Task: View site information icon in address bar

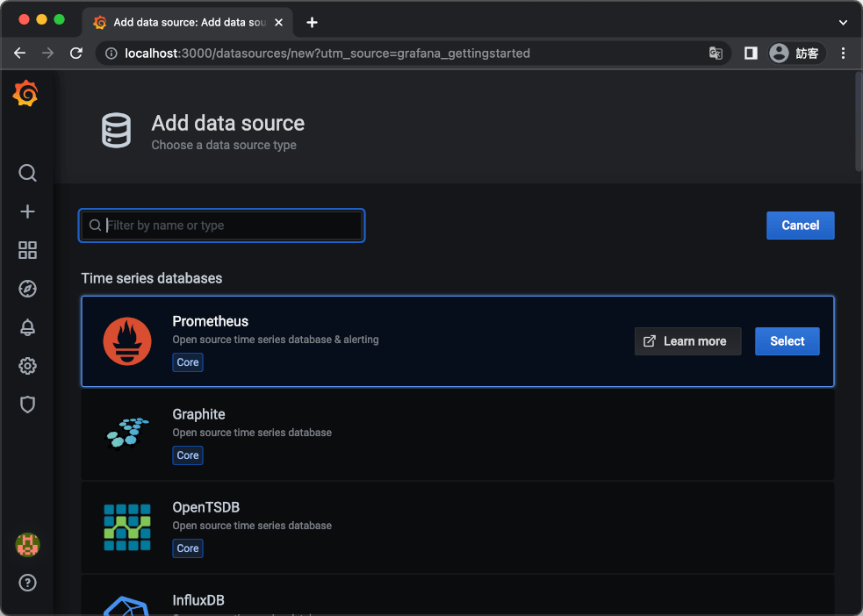Action: click(x=111, y=54)
